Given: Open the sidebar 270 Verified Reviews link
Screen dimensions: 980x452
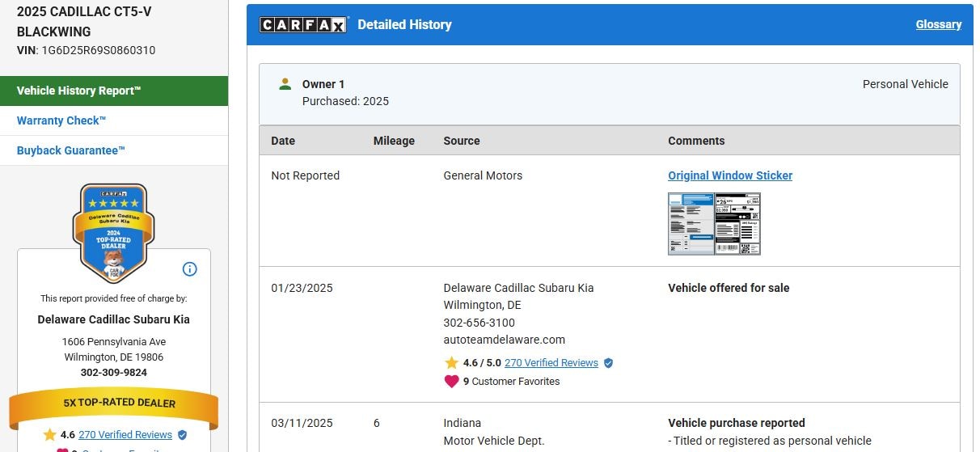Looking at the screenshot, I should click(x=125, y=435).
